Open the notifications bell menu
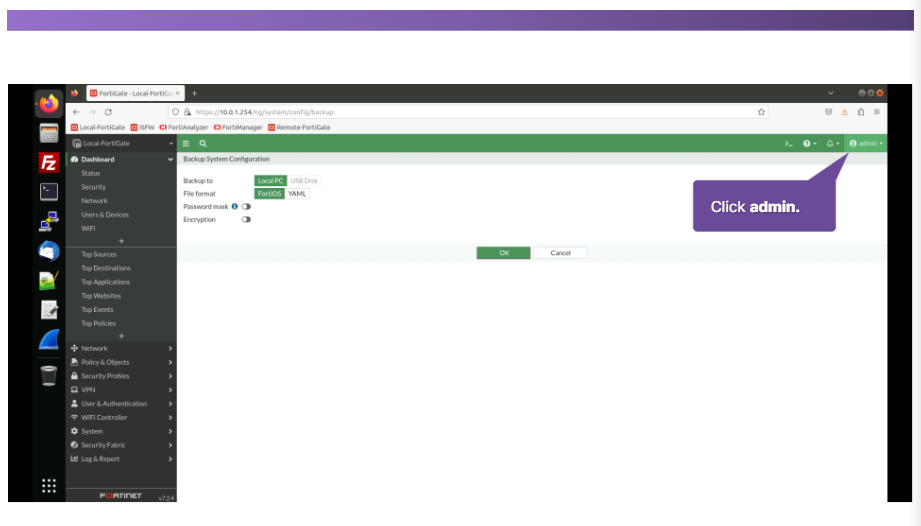The height and width of the screenshot is (526, 921). pyautogui.click(x=832, y=143)
